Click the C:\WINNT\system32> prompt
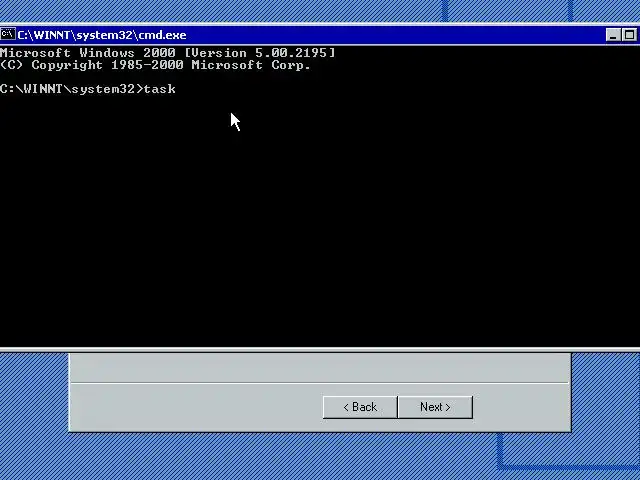This screenshot has width=640, height=480. coord(72,89)
